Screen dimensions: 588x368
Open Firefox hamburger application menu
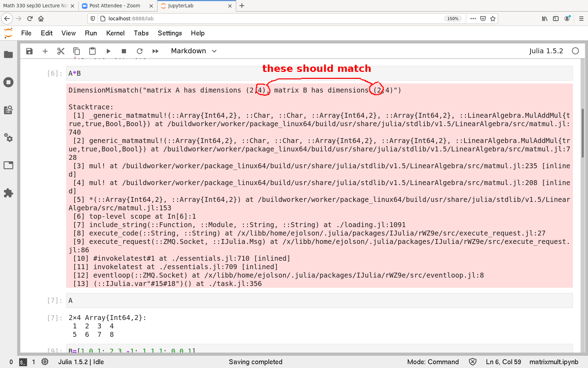point(581,19)
